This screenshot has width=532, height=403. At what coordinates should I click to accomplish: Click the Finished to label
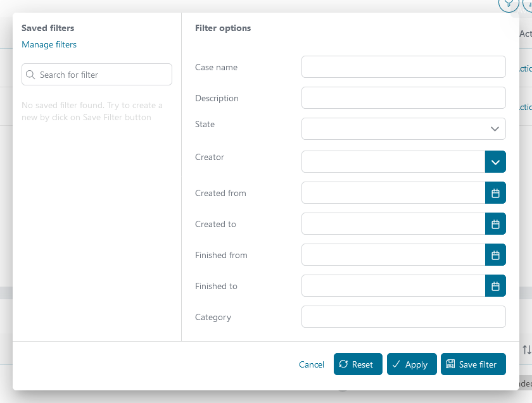(x=216, y=287)
